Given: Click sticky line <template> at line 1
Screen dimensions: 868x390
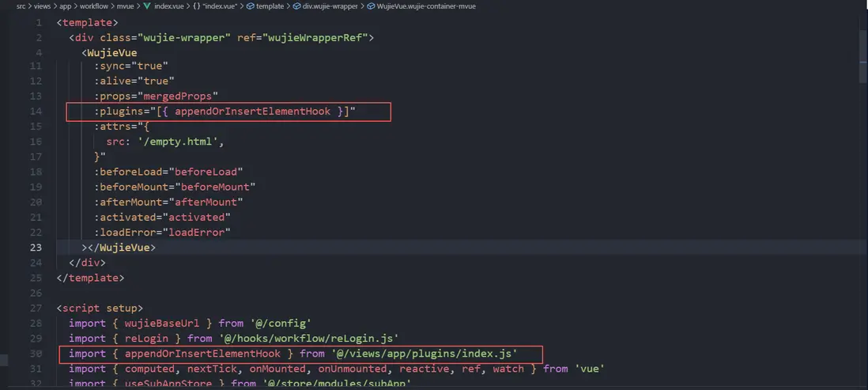Looking at the screenshot, I should pos(88,23).
